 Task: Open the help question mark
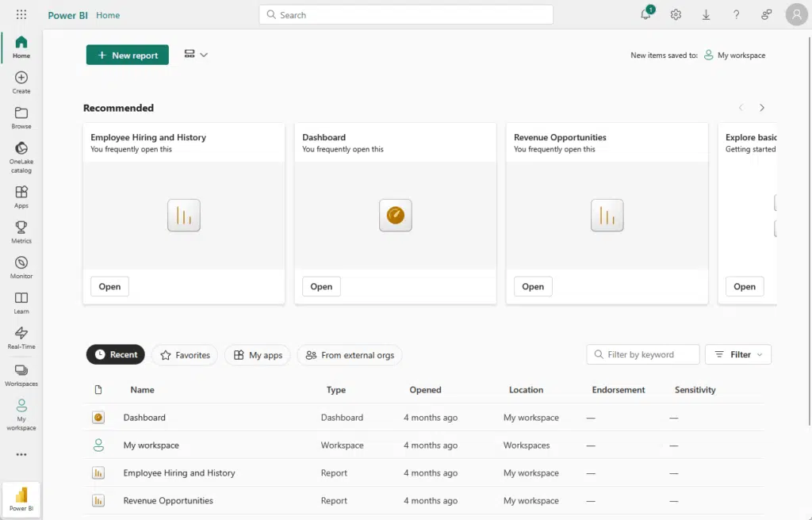pos(736,14)
